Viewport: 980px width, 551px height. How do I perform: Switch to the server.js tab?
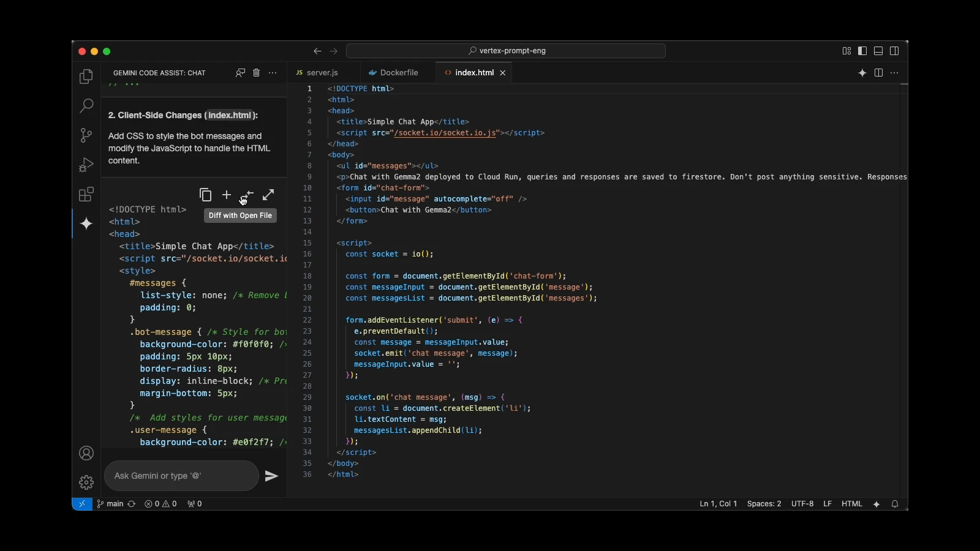pyautogui.click(x=323, y=72)
